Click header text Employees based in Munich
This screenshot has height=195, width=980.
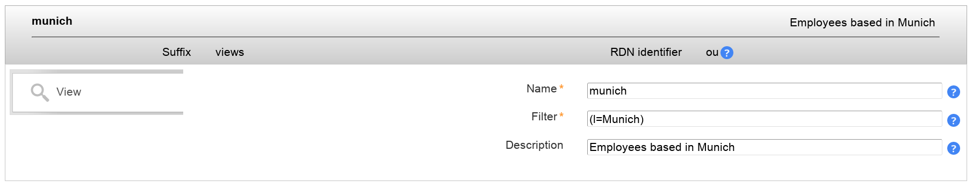(x=862, y=23)
